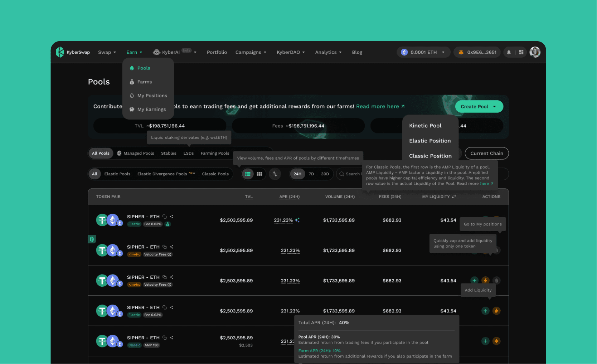Open the Portfolio page

click(x=217, y=52)
